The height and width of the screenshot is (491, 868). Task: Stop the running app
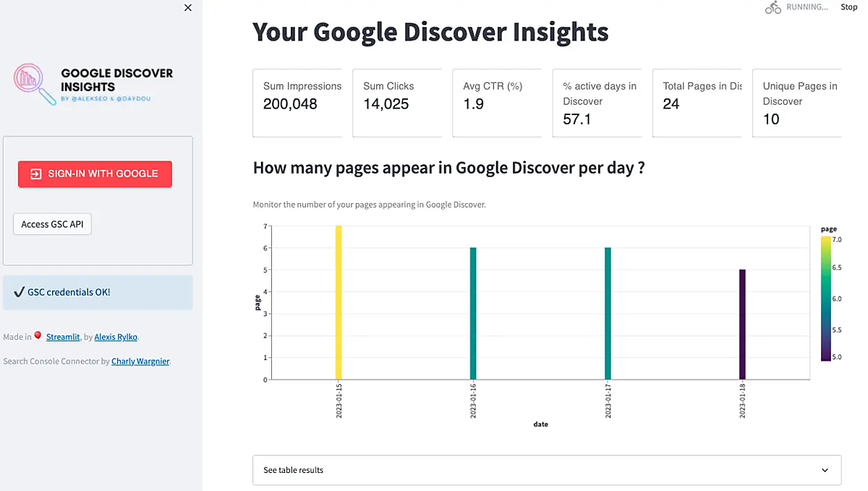[848, 7]
